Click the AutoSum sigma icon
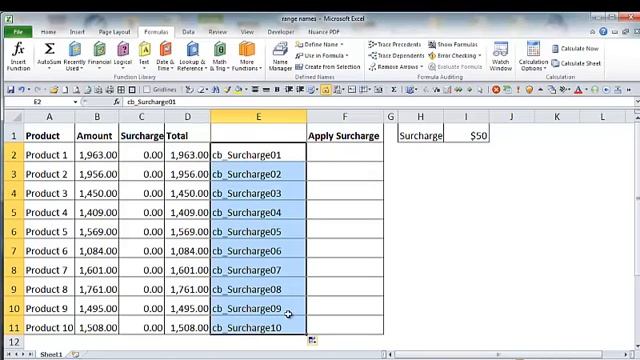The width and height of the screenshot is (640, 360). [49, 49]
